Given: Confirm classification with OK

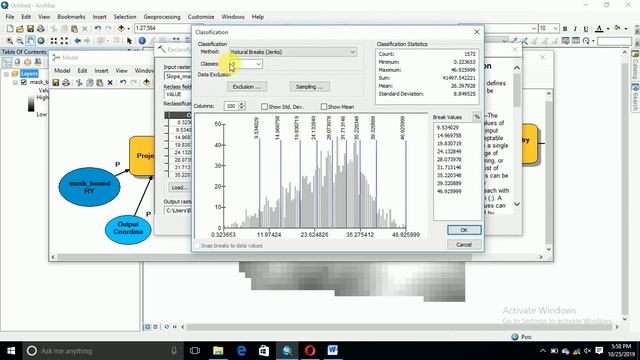Looking at the screenshot, I should (x=464, y=230).
